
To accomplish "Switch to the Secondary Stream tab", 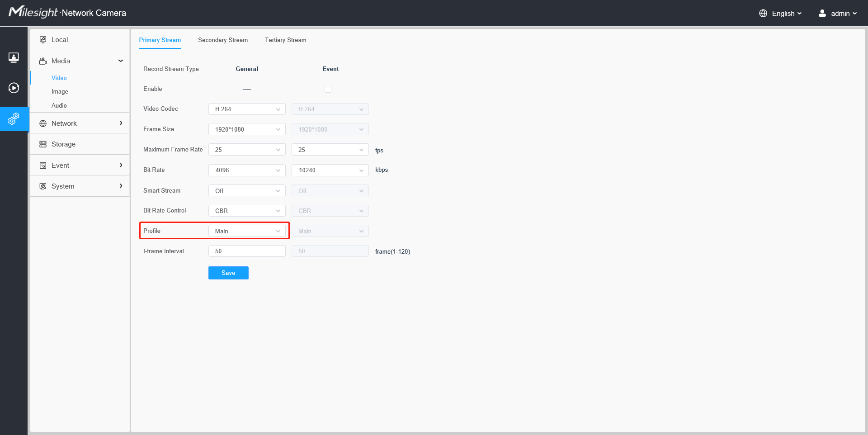I will click(223, 40).
